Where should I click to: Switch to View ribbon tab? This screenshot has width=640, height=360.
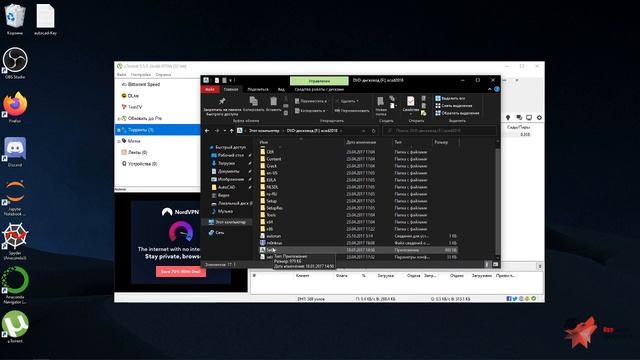(x=281, y=89)
